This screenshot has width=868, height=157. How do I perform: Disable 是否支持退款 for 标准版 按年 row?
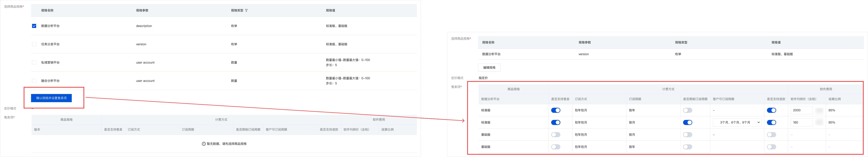771,110
